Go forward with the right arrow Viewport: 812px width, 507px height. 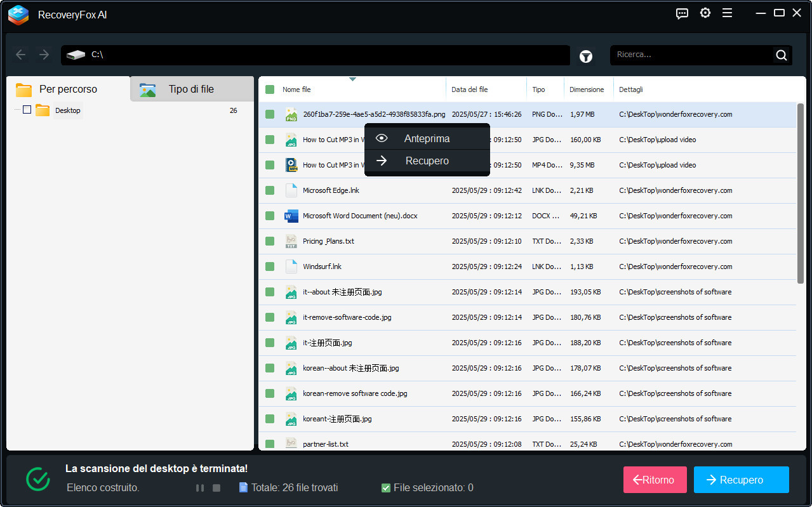(x=44, y=55)
